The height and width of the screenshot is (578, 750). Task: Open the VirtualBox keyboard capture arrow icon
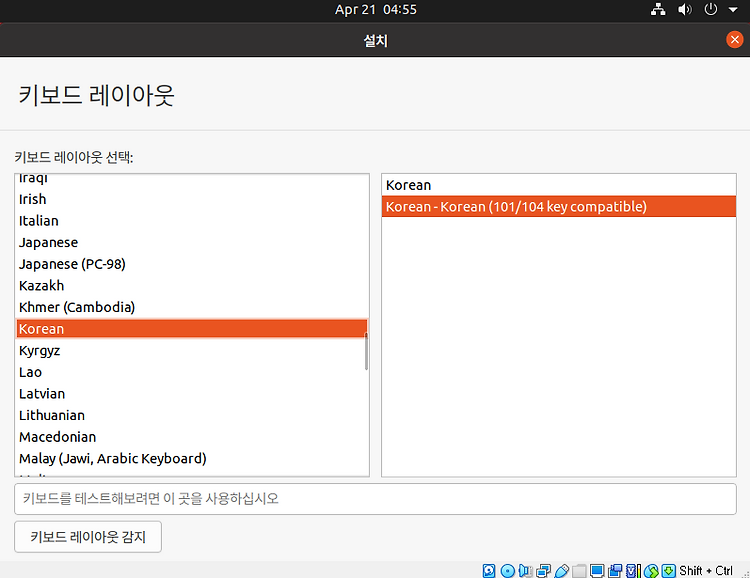click(669, 571)
